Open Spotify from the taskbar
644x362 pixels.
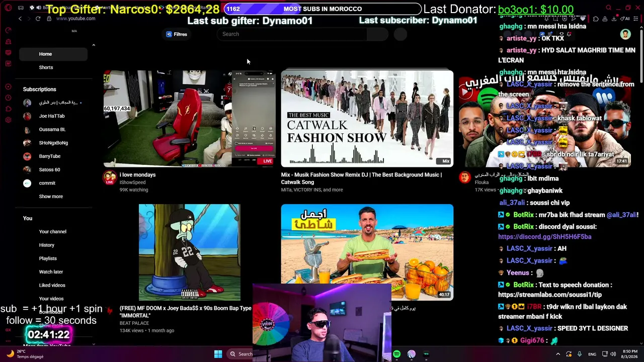396,354
